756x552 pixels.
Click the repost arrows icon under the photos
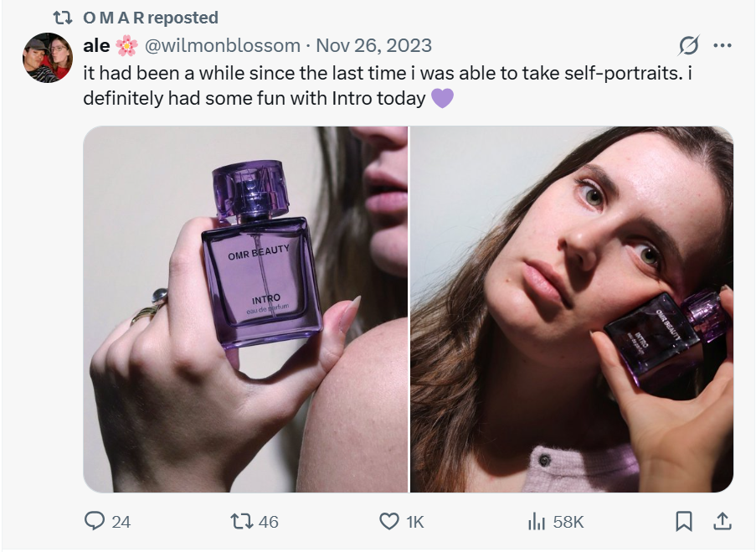(241, 521)
